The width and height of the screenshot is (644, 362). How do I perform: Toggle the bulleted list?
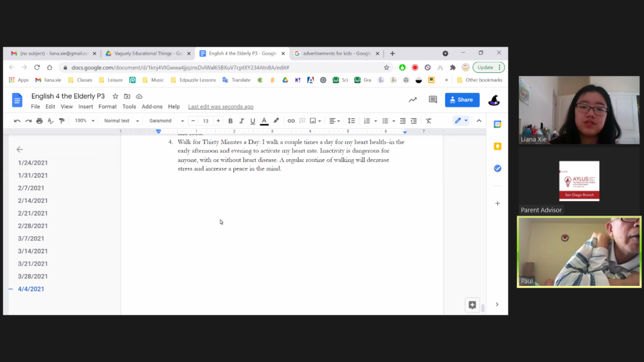[385, 121]
